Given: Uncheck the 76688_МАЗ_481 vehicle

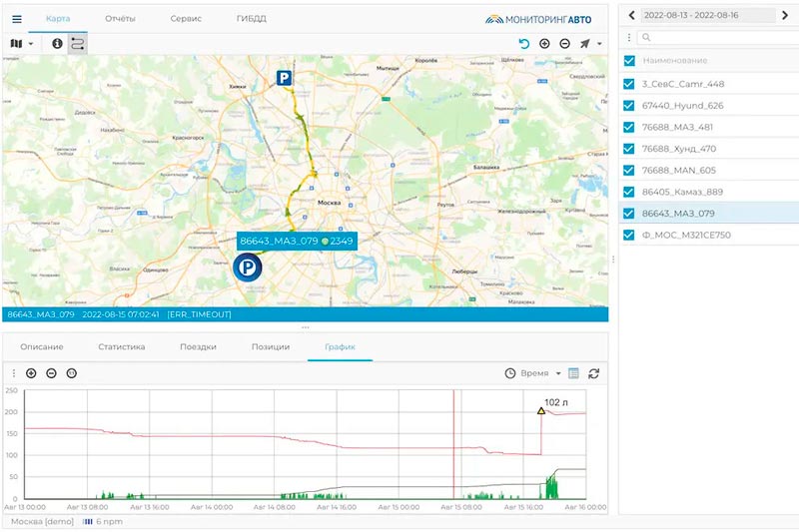Looking at the screenshot, I should tap(628, 127).
